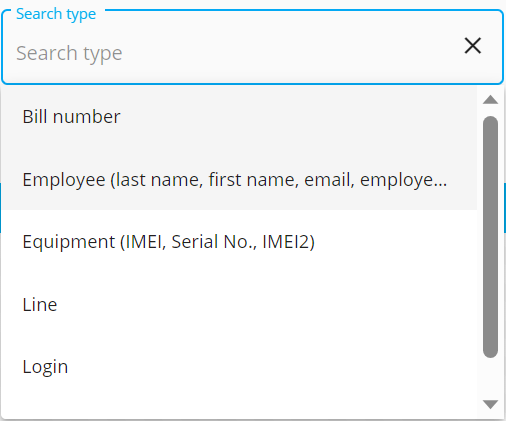Choose Equipment (IMEI, Serial No., IMEI2)

(239, 241)
